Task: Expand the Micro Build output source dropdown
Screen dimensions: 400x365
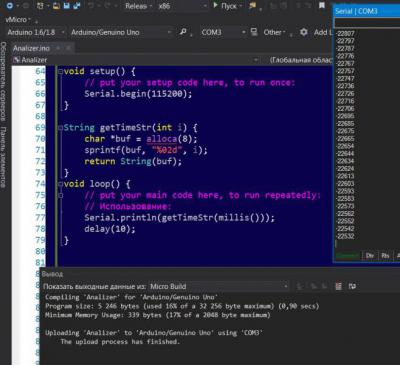Action: (x=218, y=286)
